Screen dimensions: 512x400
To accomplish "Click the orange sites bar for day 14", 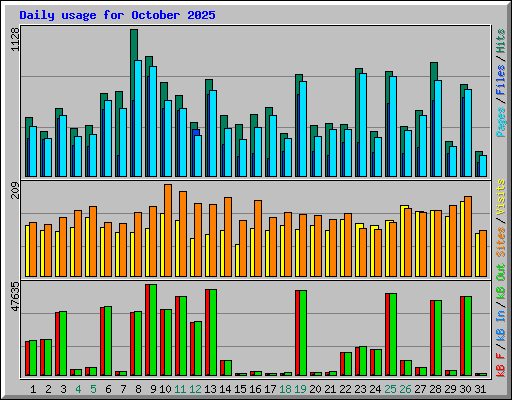I will tap(228, 237).
